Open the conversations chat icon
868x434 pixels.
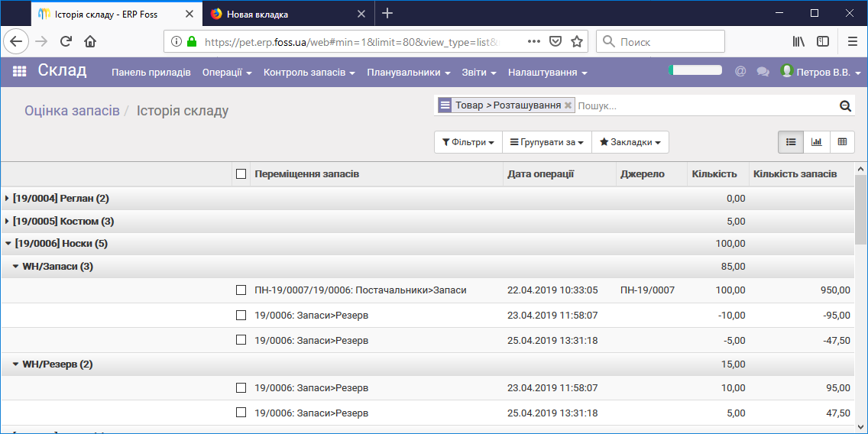click(x=763, y=72)
